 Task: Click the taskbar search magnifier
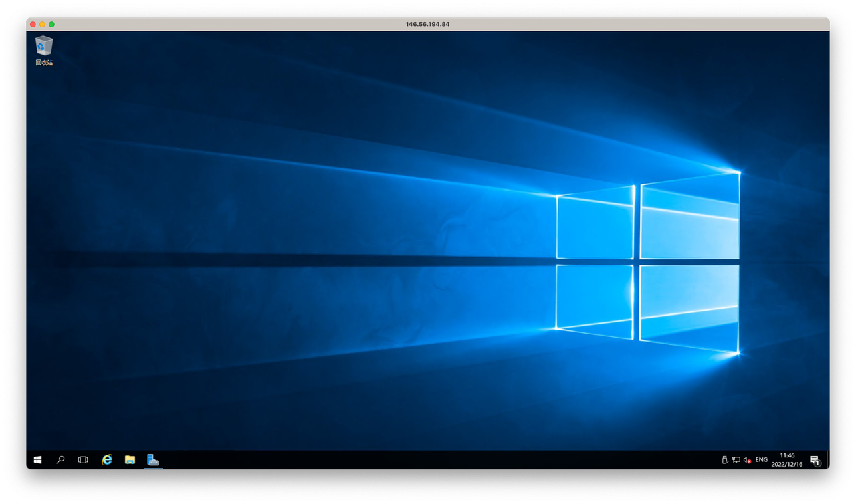60,460
